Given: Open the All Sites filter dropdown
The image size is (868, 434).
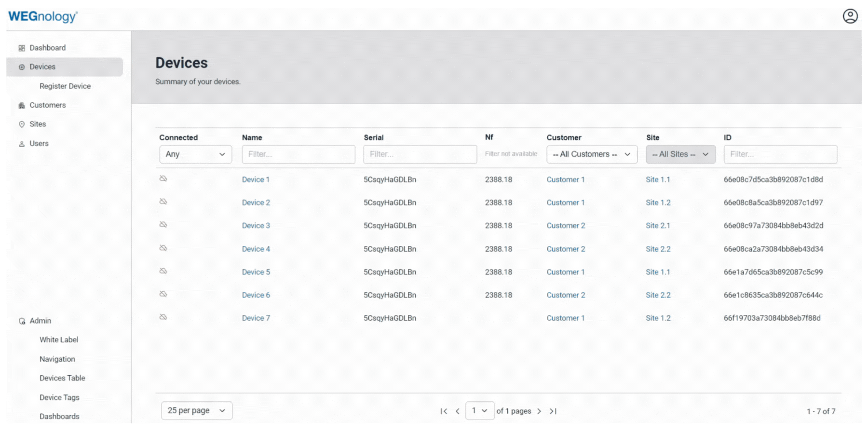Looking at the screenshot, I should [680, 154].
